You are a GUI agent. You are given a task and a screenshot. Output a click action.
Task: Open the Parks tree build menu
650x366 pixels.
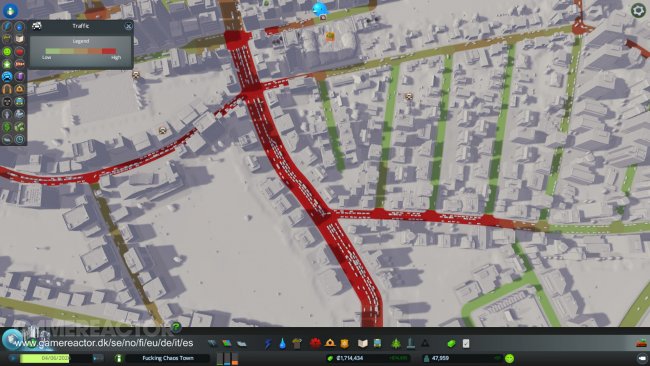point(396,343)
